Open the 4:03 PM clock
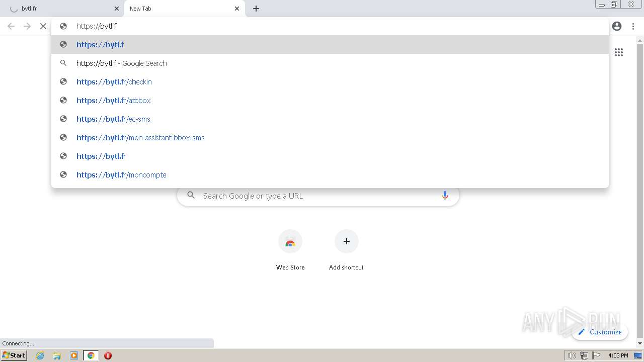 click(618, 355)
